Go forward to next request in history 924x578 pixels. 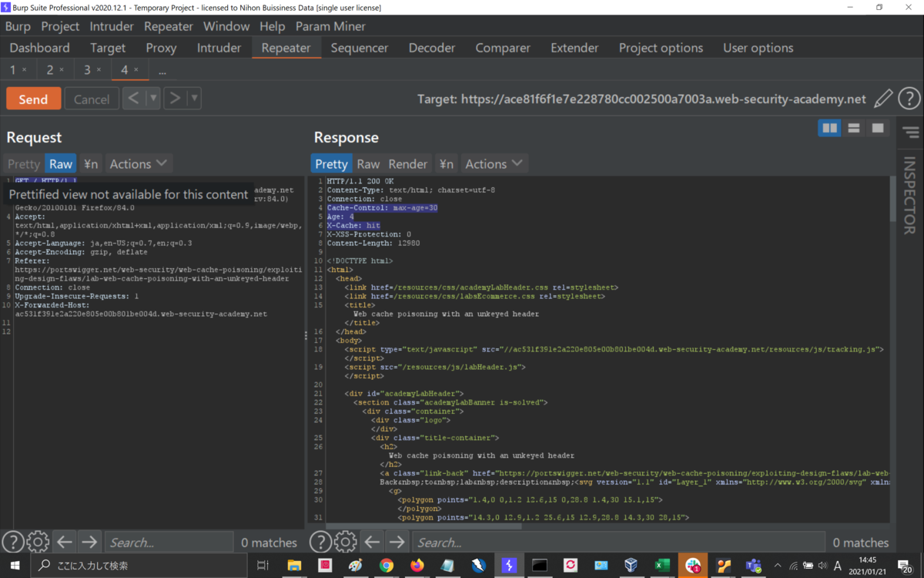(176, 98)
